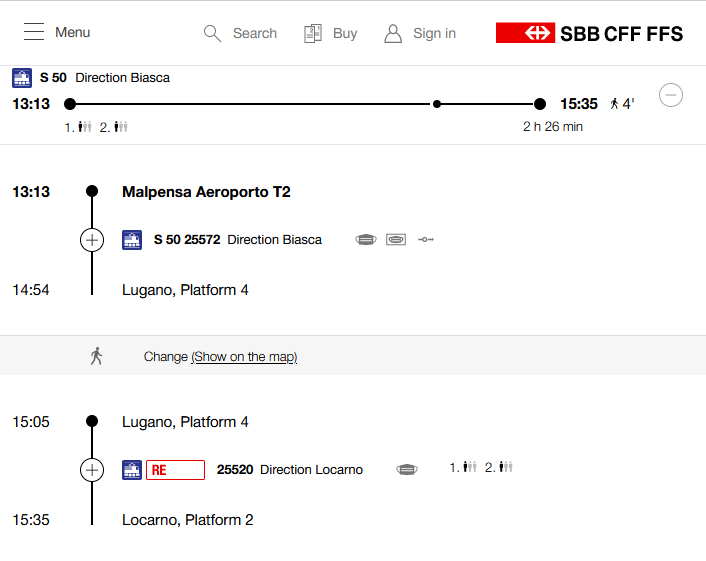Open Show on the map link
Viewport: 706px width, 561px height.
click(244, 357)
